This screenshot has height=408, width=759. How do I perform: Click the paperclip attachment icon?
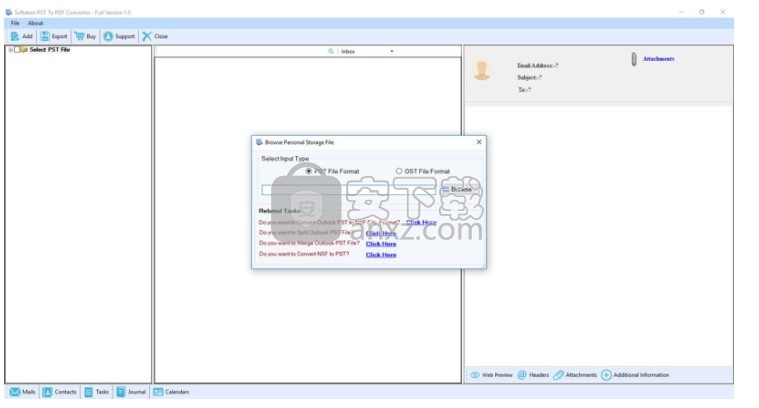[634, 60]
